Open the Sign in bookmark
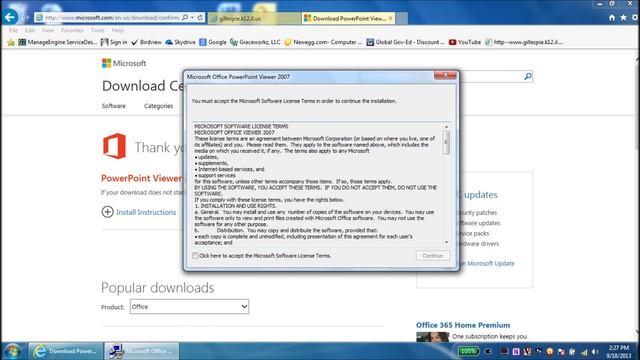The width and height of the screenshot is (640, 360). [x=114, y=42]
